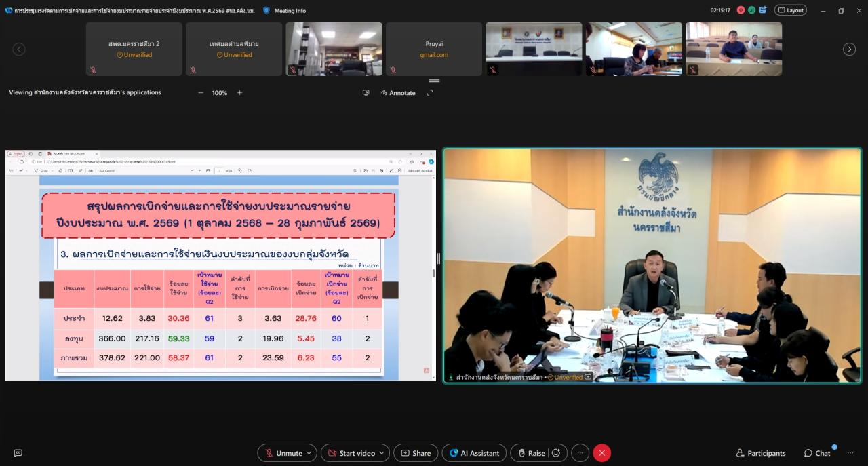Zoom in shared content with plus icon
The height and width of the screenshot is (466, 868).
tap(239, 93)
